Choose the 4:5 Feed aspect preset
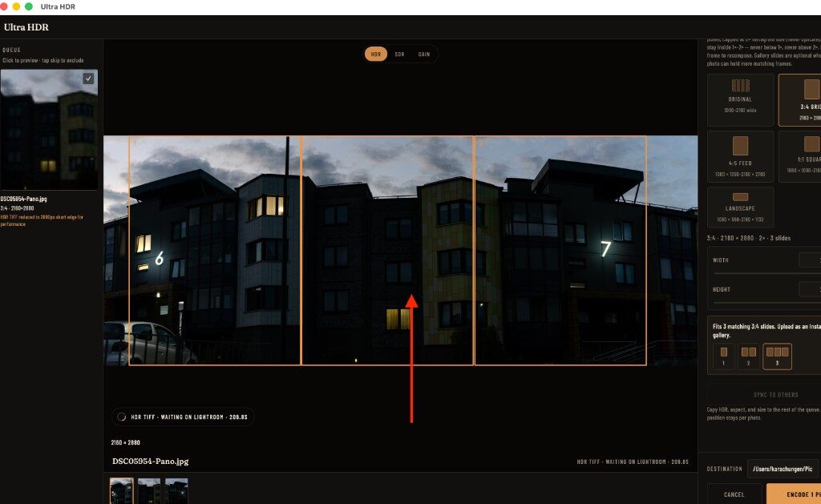Screen dimensions: 821x504 coord(740,156)
